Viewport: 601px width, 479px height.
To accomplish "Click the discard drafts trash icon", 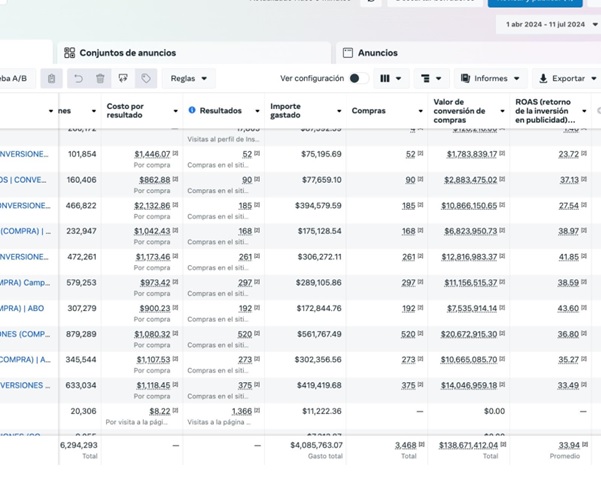I will pyautogui.click(x=100, y=78).
